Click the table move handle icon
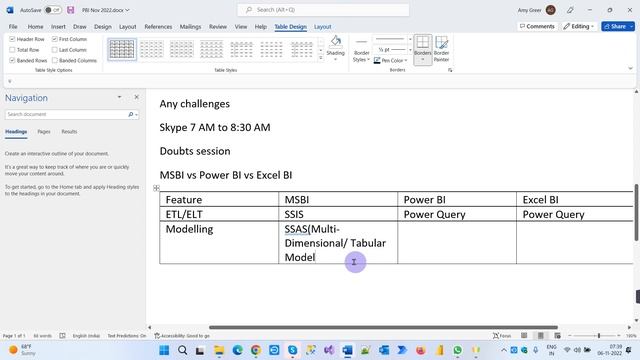 click(x=156, y=188)
